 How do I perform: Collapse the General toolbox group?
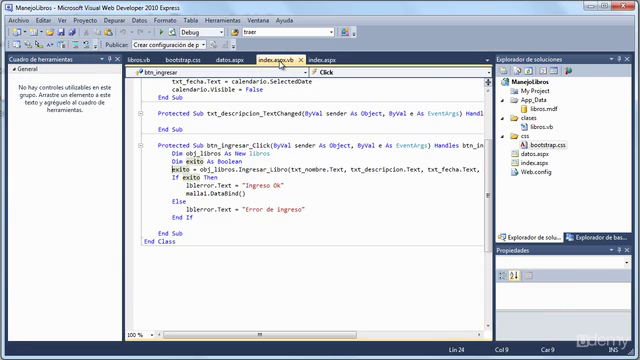pos(14,69)
